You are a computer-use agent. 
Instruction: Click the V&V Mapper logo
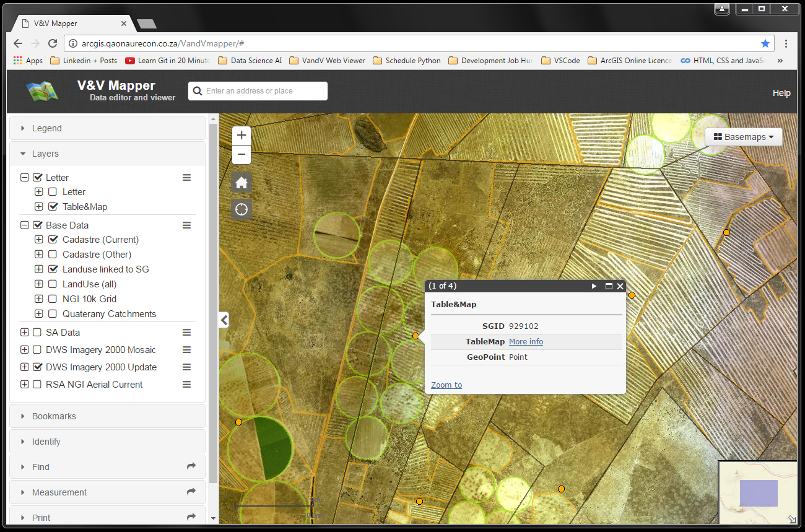tap(42, 91)
